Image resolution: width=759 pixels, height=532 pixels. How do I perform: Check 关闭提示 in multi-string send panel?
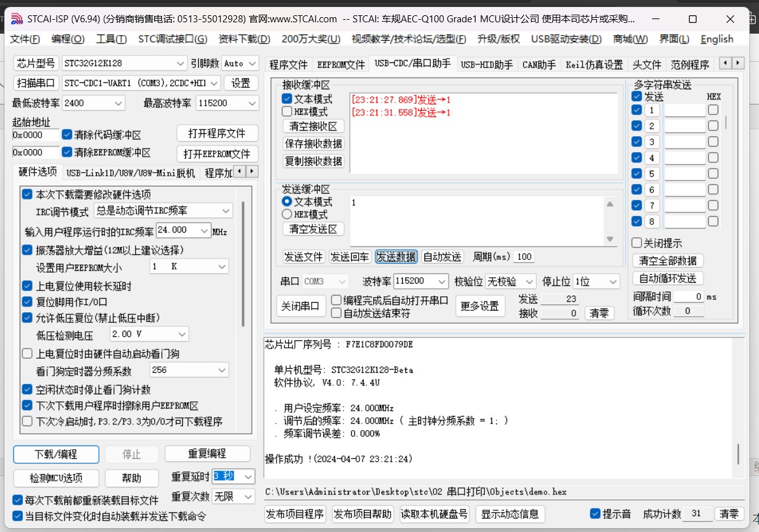pyautogui.click(x=637, y=243)
